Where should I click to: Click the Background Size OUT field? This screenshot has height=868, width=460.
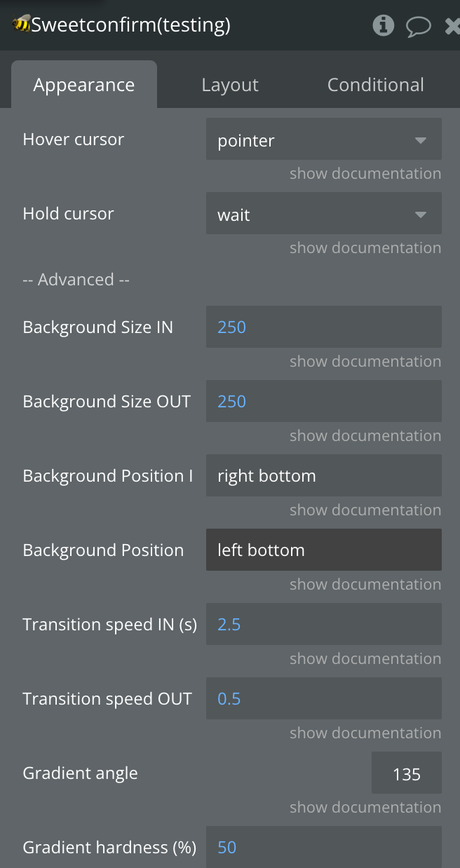324,401
